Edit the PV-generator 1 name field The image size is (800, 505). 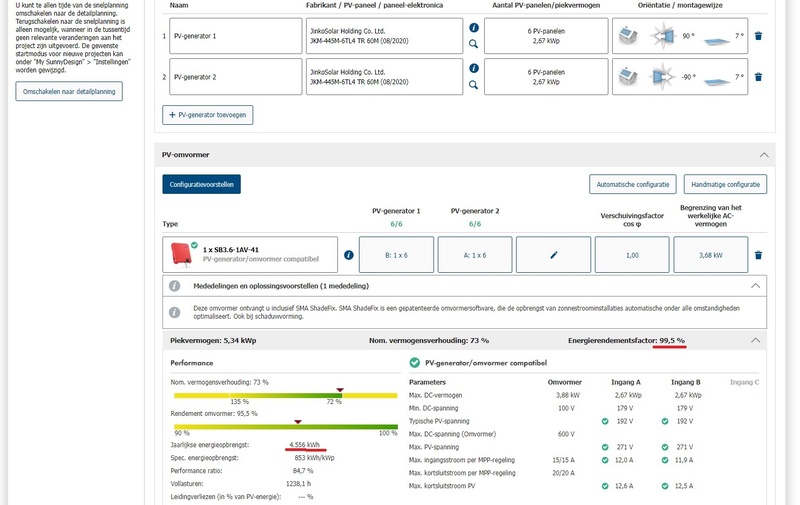(x=236, y=36)
